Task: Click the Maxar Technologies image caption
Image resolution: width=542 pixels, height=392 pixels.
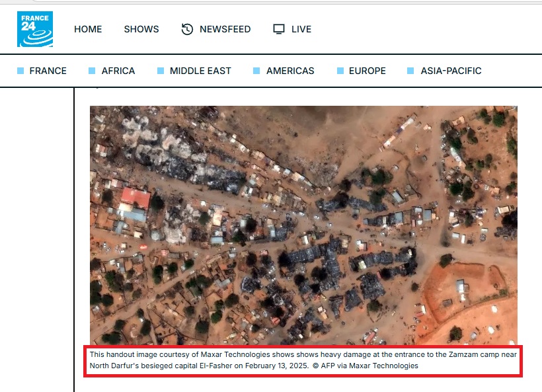Action: pos(303,360)
